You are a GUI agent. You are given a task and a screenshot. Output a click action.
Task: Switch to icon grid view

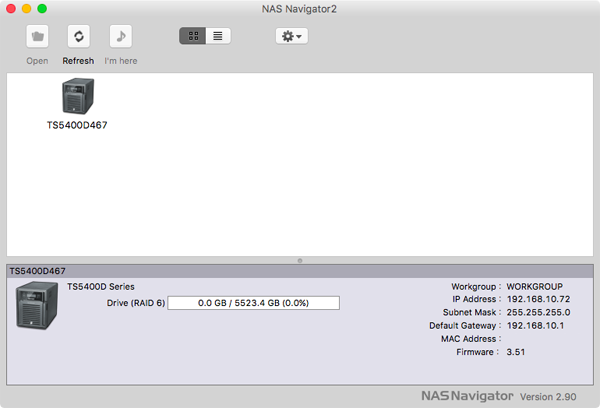(192, 36)
